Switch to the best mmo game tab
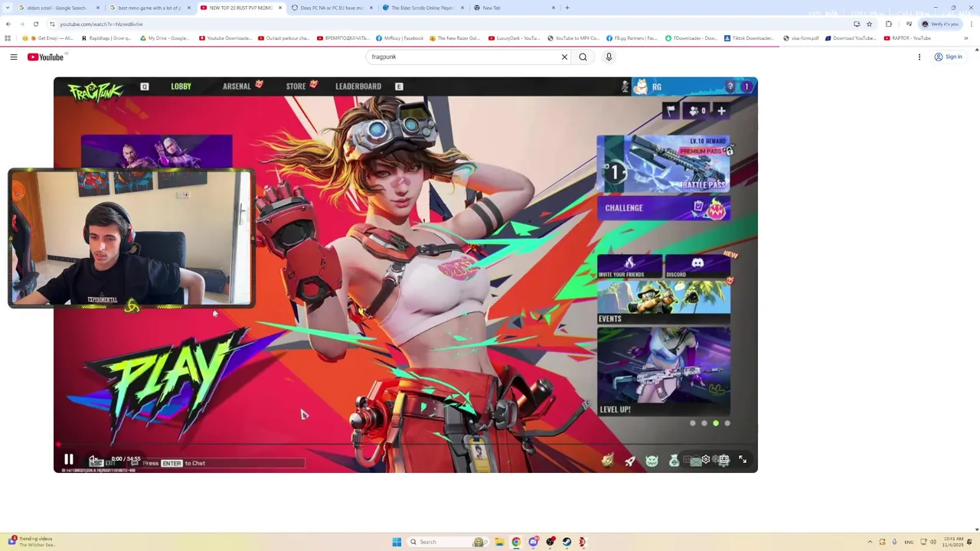The image size is (980, 551). pyautogui.click(x=149, y=8)
